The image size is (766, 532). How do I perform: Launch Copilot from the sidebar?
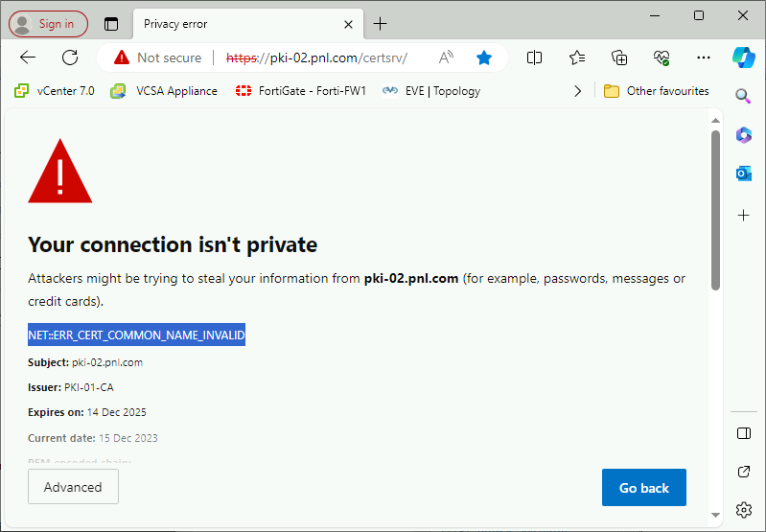(x=743, y=58)
